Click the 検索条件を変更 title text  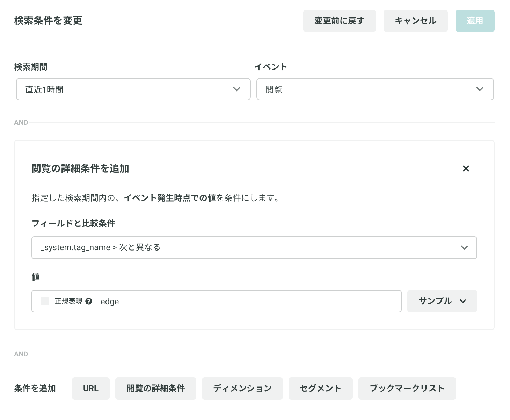pos(48,21)
